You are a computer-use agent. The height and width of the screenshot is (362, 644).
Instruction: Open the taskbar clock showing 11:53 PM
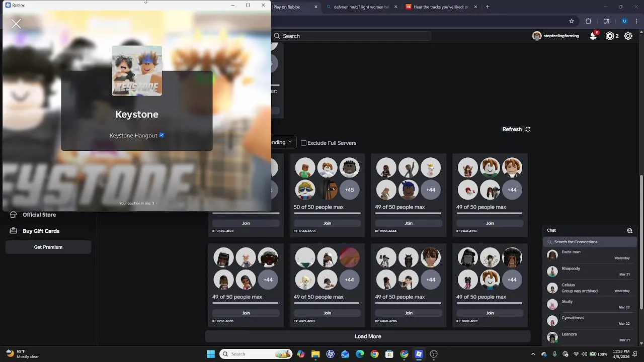pyautogui.click(x=621, y=354)
